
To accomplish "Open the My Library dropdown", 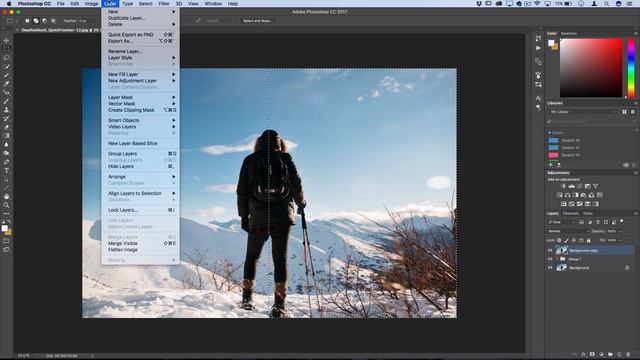I will 583,112.
